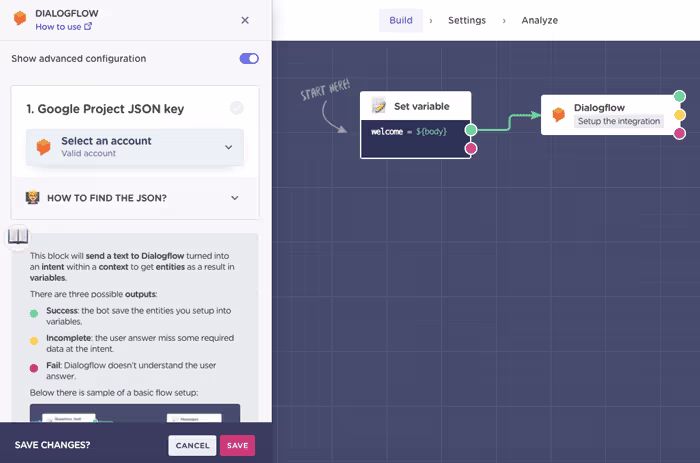The height and width of the screenshot is (463, 700).
Task: Click the Google Project JSON key checkmark
Action: pyautogui.click(x=237, y=108)
